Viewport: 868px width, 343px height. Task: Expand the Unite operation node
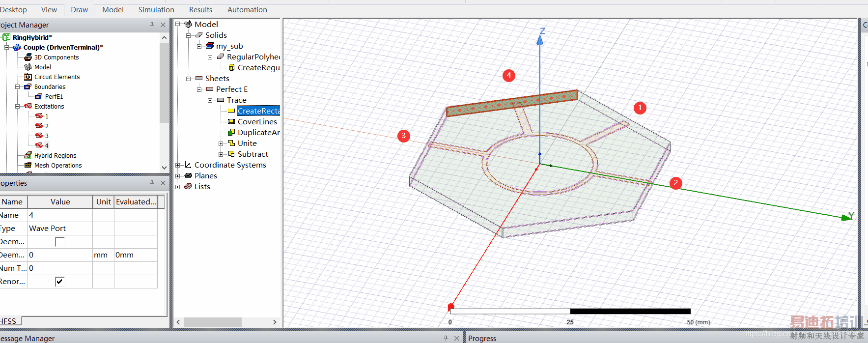tap(221, 143)
